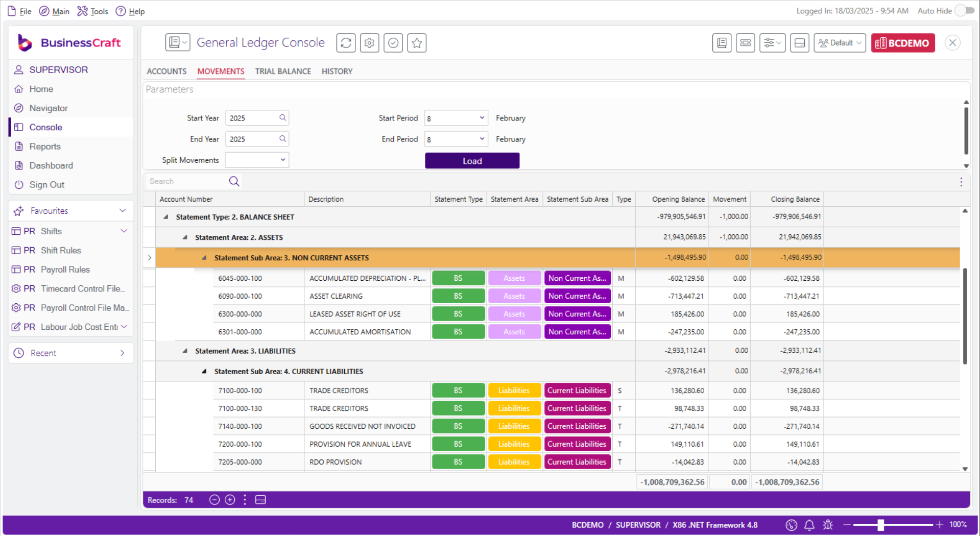The height and width of the screenshot is (536, 980).
Task: Switch to the HISTORY tab
Action: coord(337,71)
